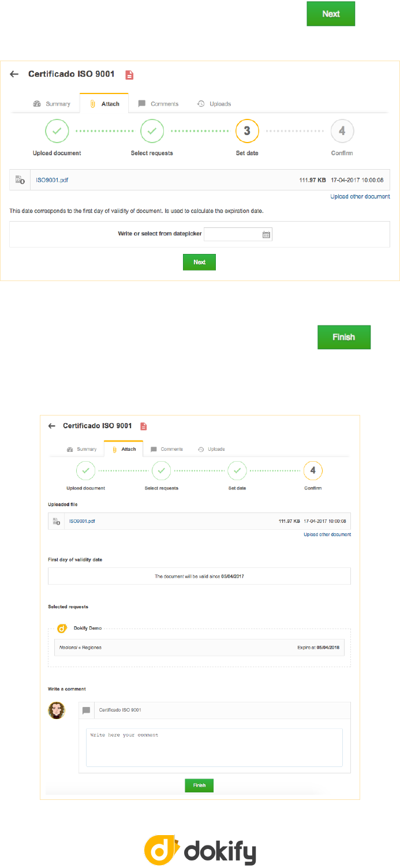Image resolution: width=400 pixels, height=868 pixels.
Task: Switch to the Summary tab in the datepicker panel
Action: click(x=52, y=104)
